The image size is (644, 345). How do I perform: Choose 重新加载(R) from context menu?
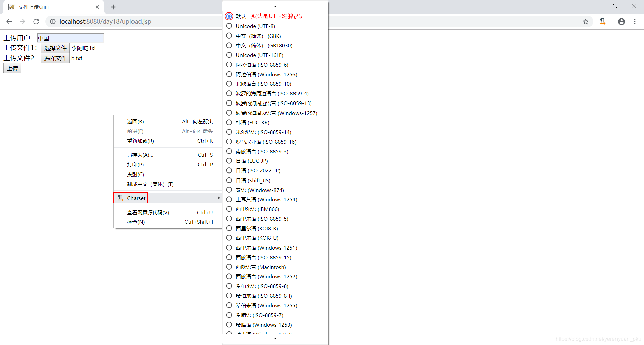[168, 141]
